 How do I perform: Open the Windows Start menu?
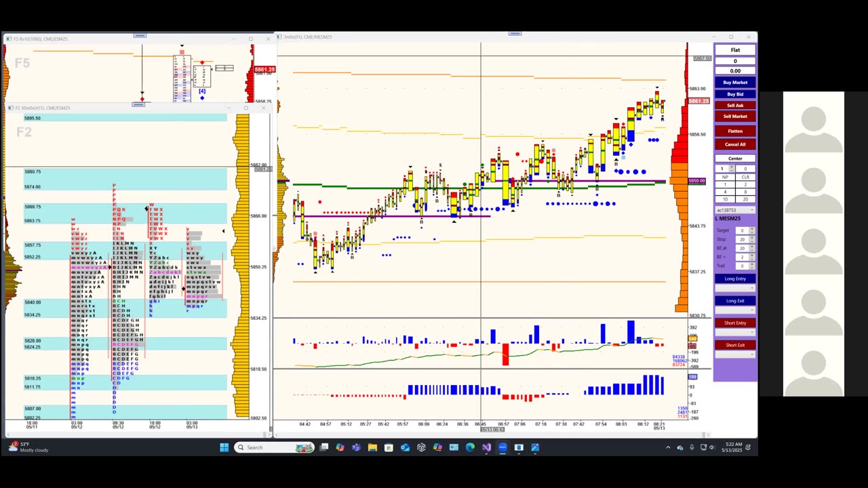point(224,447)
